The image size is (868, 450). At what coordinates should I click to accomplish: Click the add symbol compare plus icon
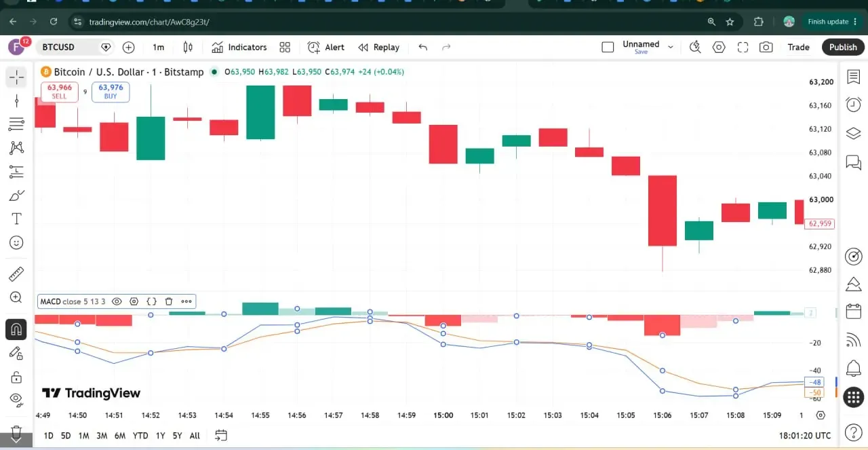[128, 47]
